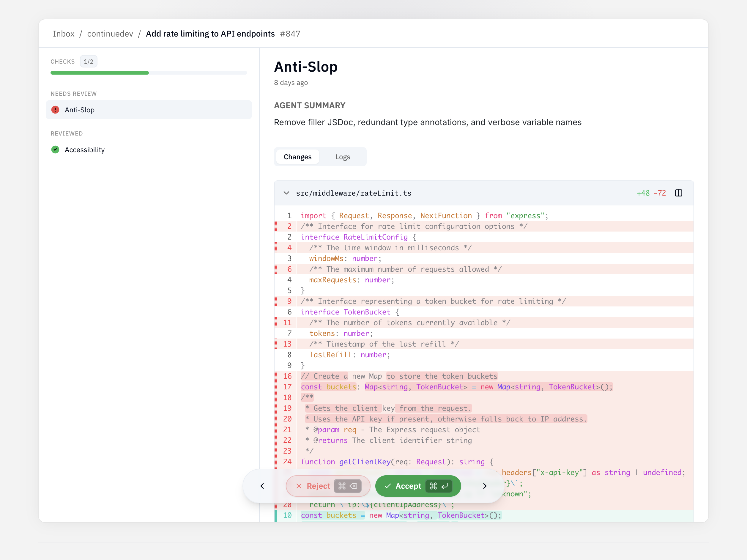
Task: Toggle the split diff view for rateLimit.ts
Action: 679,193
